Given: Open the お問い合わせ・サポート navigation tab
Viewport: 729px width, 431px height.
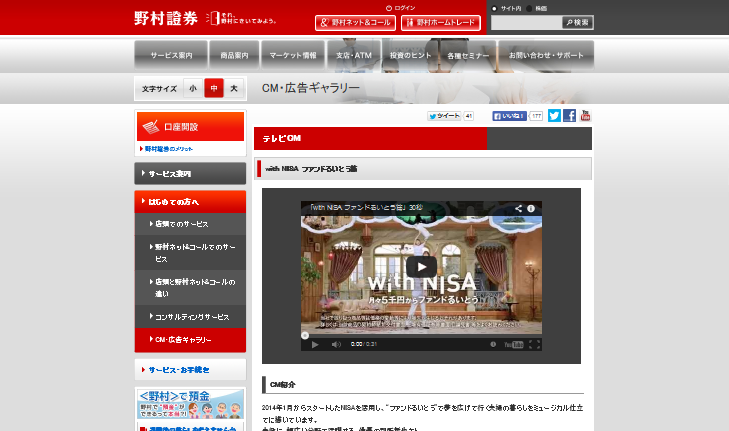Looking at the screenshot, I should click(546, 55).
